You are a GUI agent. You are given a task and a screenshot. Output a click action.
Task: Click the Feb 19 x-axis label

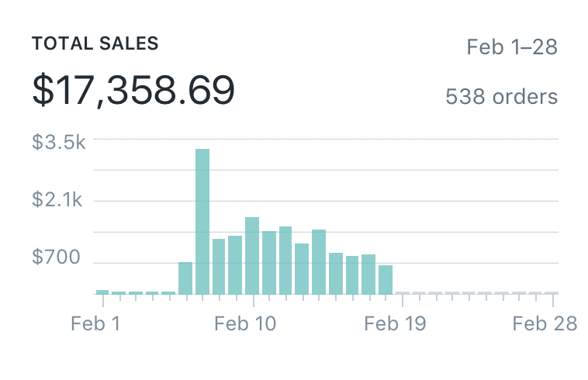(x=395, y=323)
